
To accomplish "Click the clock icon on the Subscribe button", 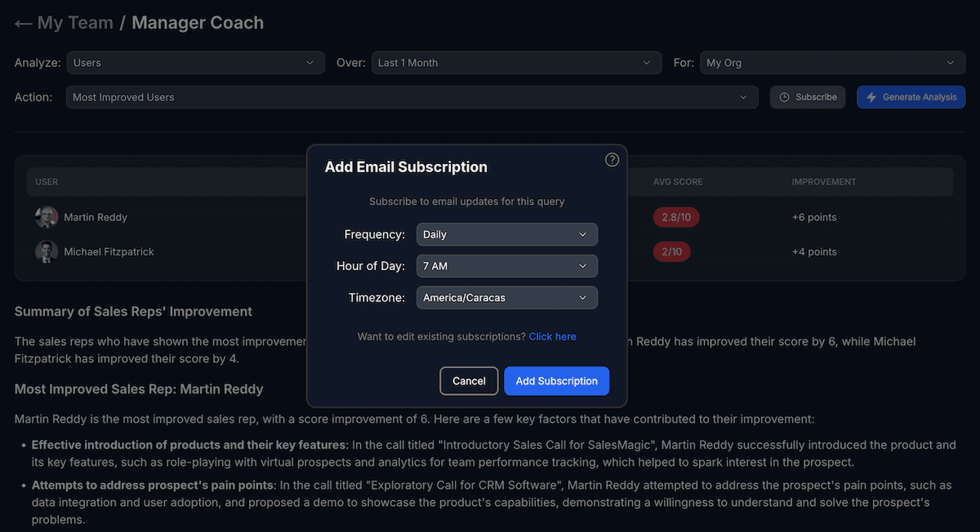I will pyautogui.click(x=785, y=96).
